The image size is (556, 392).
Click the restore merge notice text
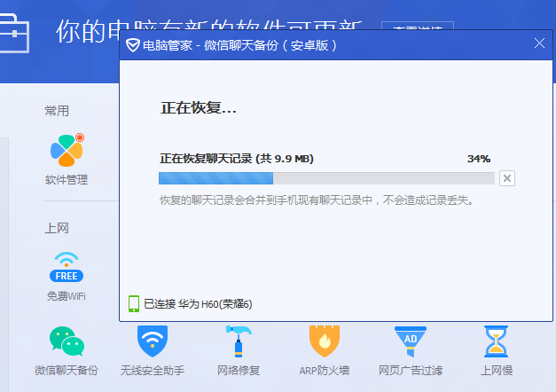coord(317,200)
